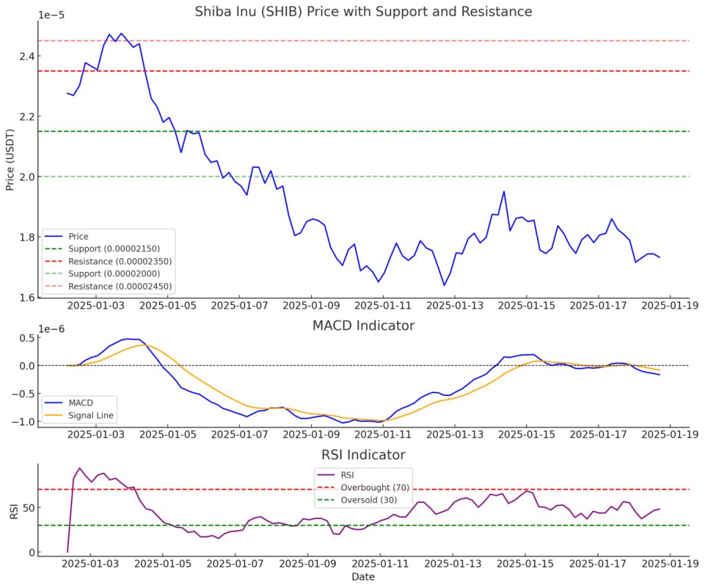Click 2025-01-07 under the RSI chart
This screenshot has height=588, width=705.
pos(235,564)
